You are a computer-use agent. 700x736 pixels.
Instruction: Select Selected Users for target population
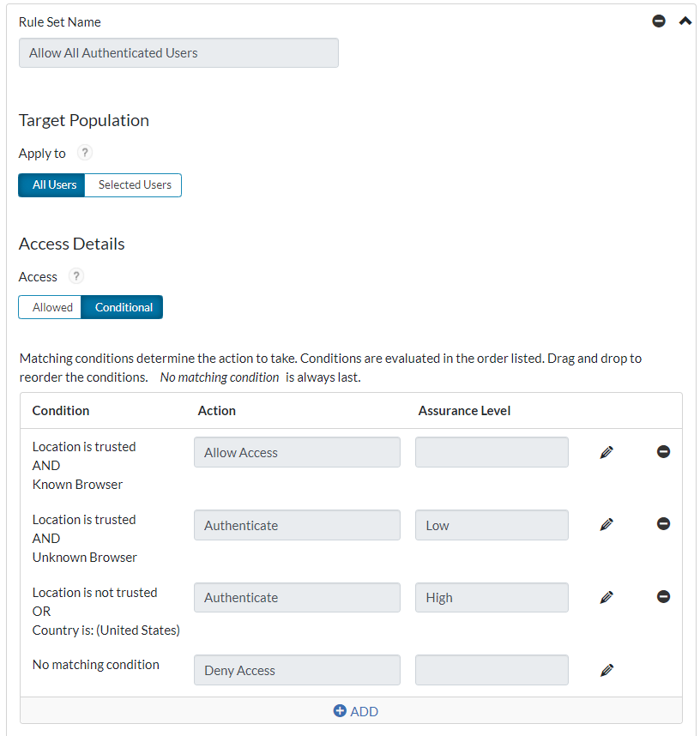(133, 184)
